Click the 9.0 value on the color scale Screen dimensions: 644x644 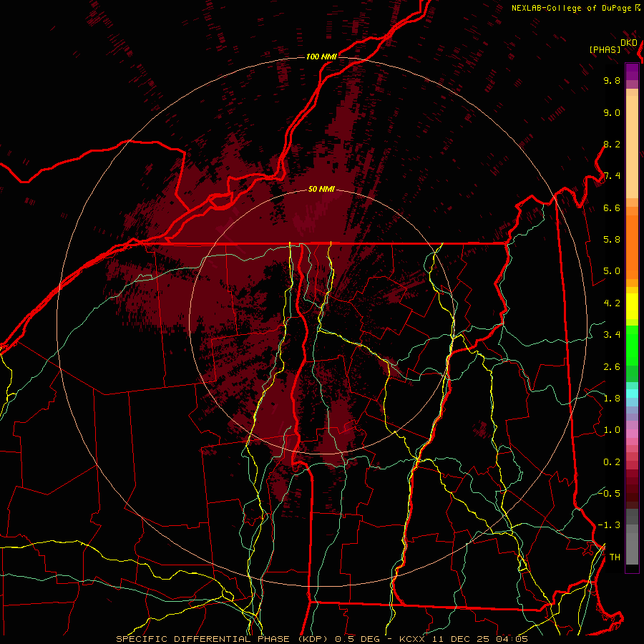(x=612, y=112)
